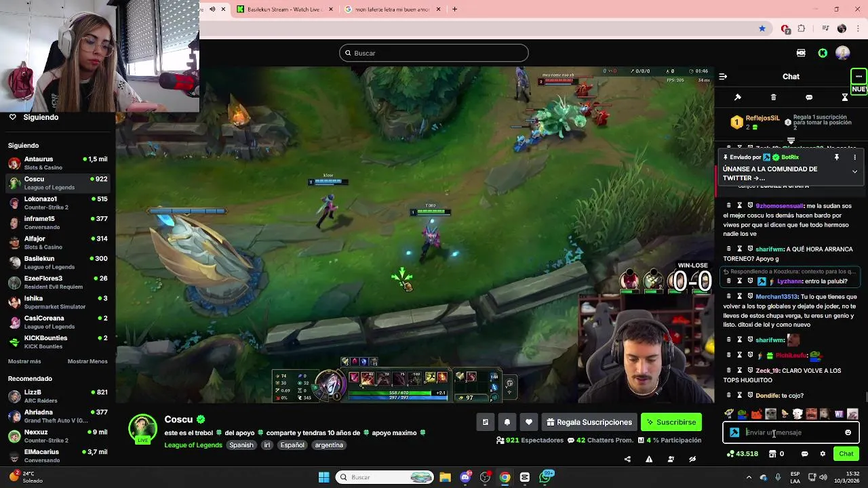Open Coscu channel avatar
The width and height of the screenshot is (868, 488).
pyautogui.click(x=142, y=428)
